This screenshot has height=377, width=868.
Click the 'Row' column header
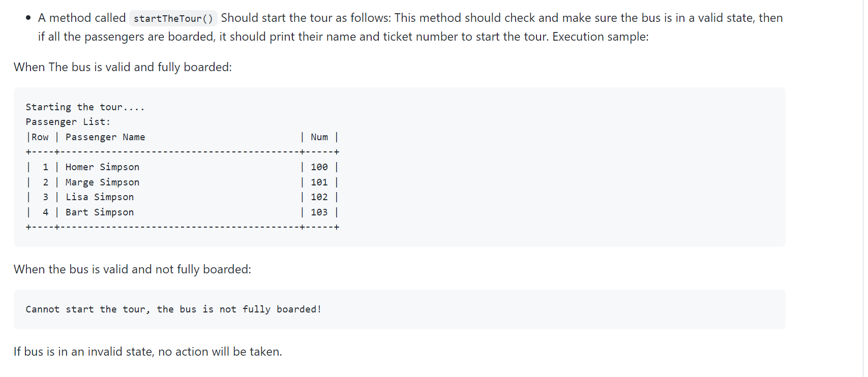point(40,137)
